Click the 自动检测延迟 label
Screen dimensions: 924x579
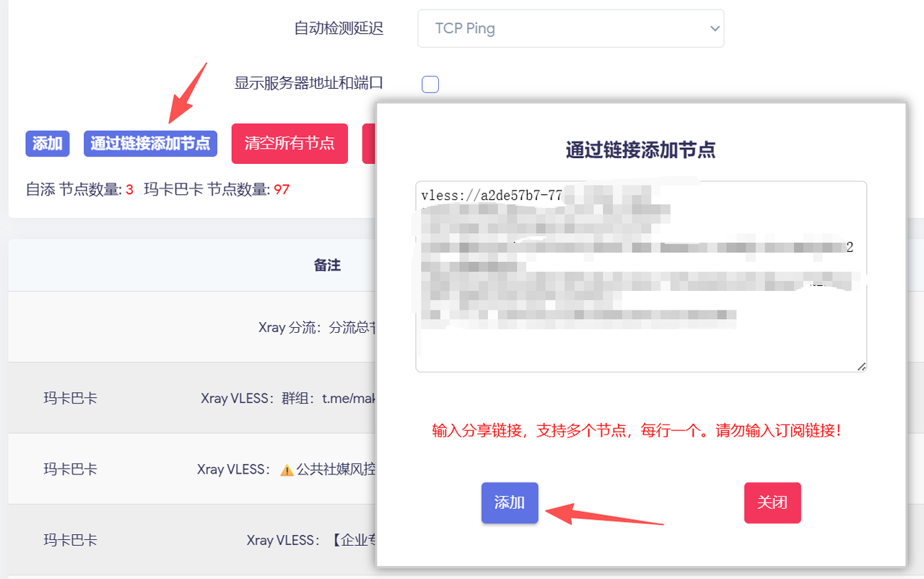point(339,29)
